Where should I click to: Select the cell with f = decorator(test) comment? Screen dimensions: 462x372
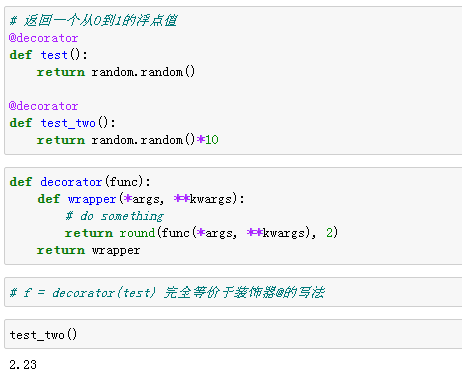[x=233, y=292]
